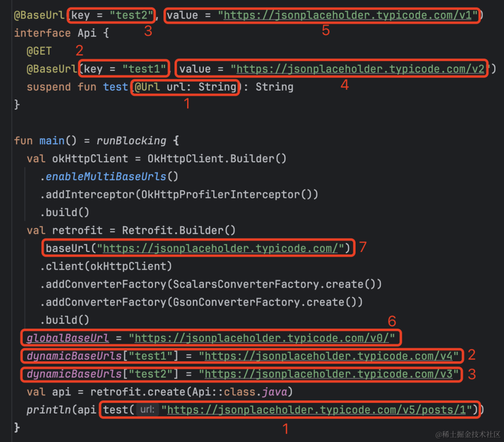504x442 pixels.
Task: Open the typicode.com/v2 URL link
Action: point(360,69)
